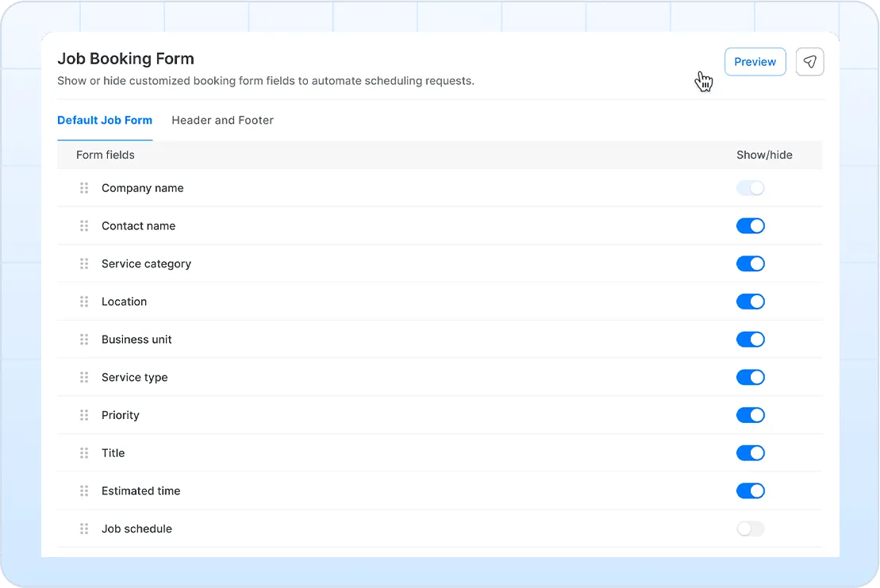880x588 pixels.
Task: Open the Header and Footer tab
Action: 223,120
